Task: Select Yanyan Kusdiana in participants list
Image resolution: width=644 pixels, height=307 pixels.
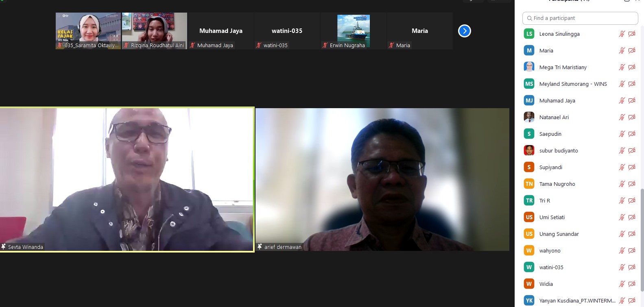Action: point(577,301)
